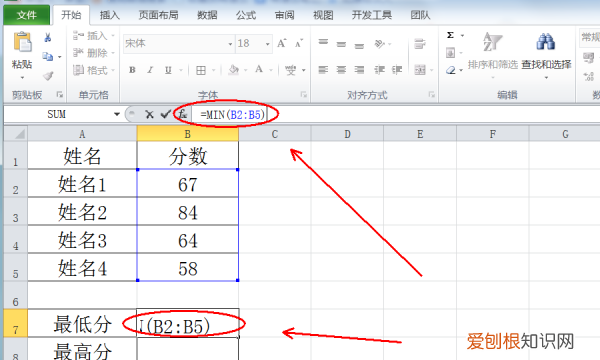This screenshot has height=360, width=600.
Task: Click 插入 insert cells button
Action: (93, 36)
